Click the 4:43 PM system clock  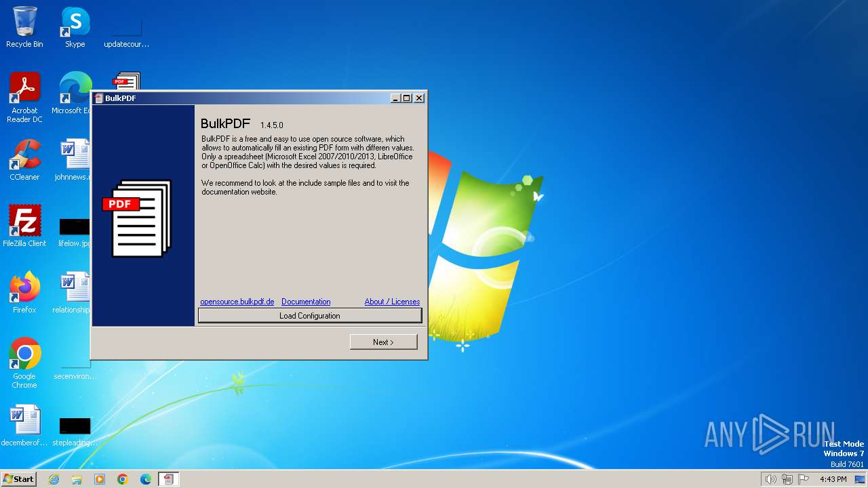833,479
